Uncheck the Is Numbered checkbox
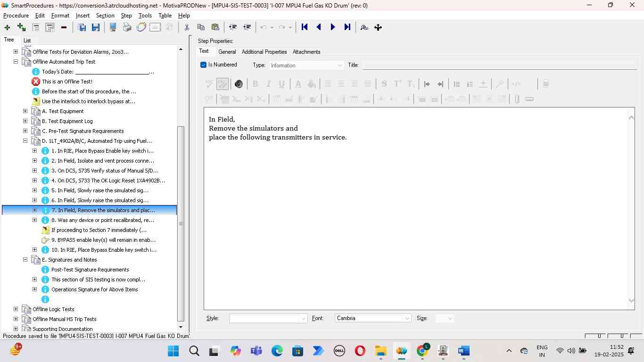The width and height of the screenshot is (644, 362). click(x=204, y=65)
